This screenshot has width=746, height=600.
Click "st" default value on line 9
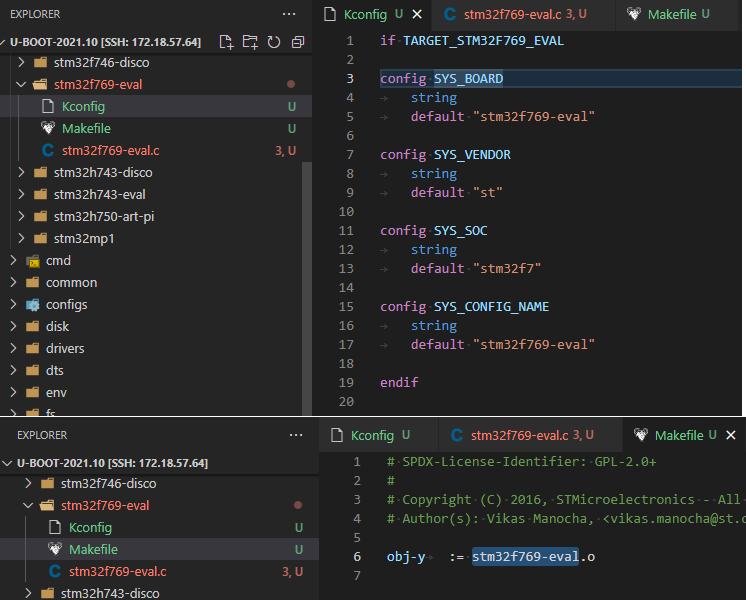pyautogui.click(x=488, y=192)
